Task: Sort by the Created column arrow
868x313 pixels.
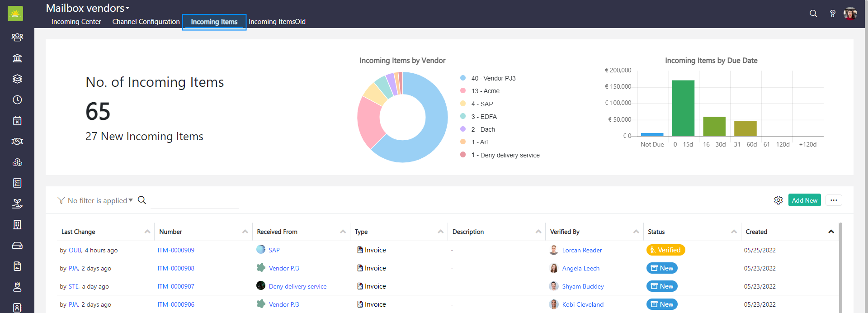Action: [x=831, y=232]
